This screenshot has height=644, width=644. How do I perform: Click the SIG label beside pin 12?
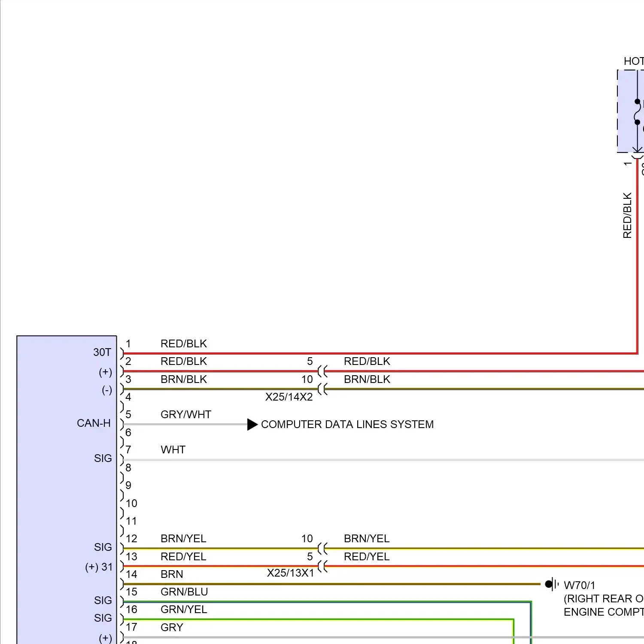[x=103, y=547]
